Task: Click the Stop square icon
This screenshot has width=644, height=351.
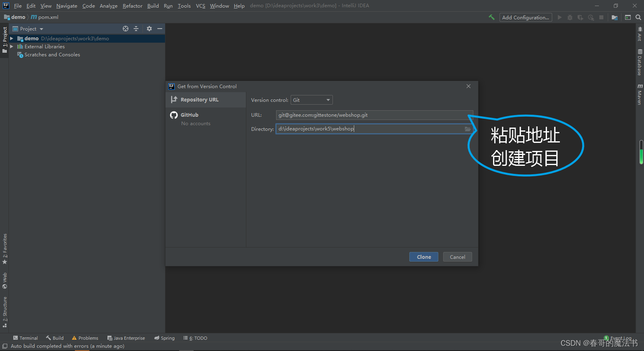Action: (601, 17)
